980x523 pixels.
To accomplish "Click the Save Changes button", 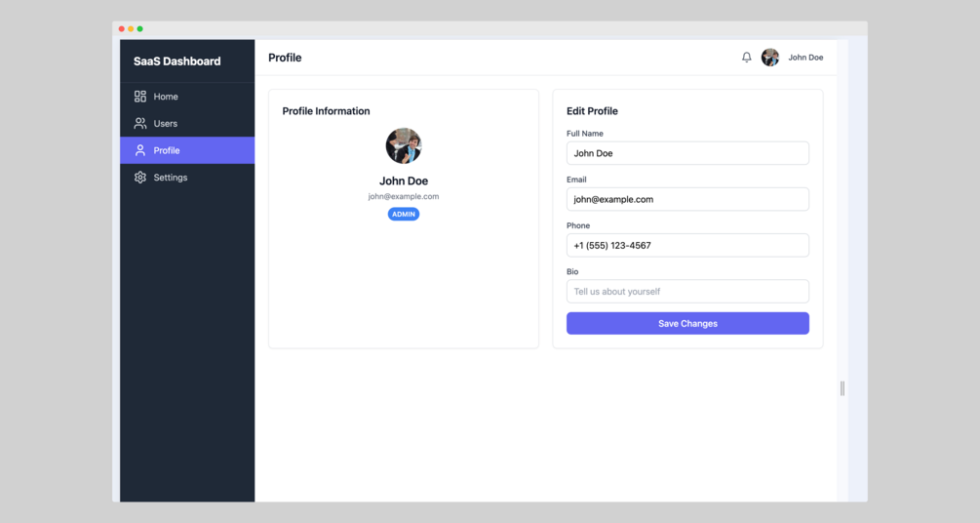I will [x=687, y=323].
